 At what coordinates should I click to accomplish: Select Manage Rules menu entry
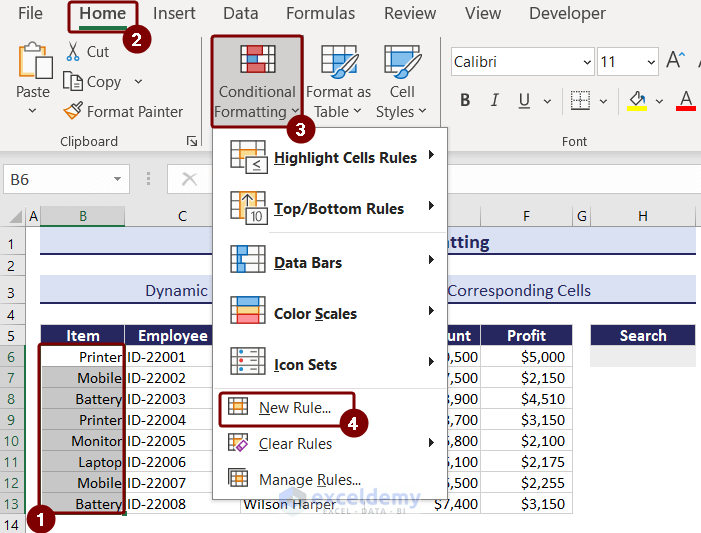point(309,479)
